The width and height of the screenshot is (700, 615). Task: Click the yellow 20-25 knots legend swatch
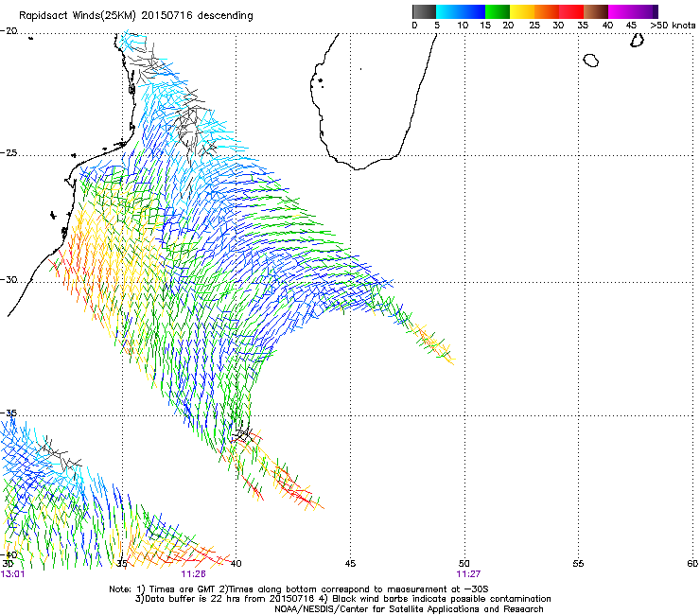tap(522, 11)
